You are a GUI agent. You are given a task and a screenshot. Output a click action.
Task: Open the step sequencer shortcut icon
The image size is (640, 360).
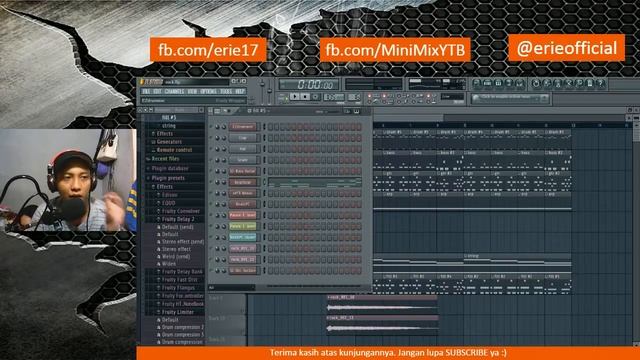[487, 83]
